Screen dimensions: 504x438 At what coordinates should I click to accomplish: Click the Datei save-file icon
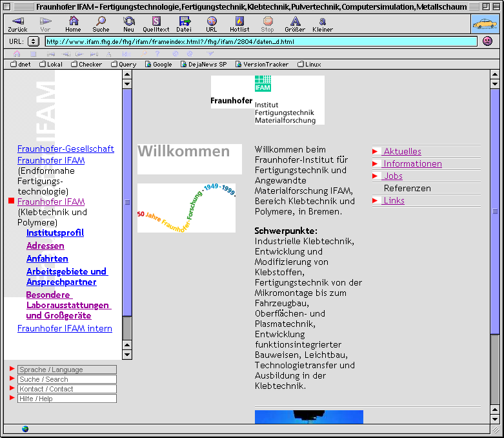[184, 25]
